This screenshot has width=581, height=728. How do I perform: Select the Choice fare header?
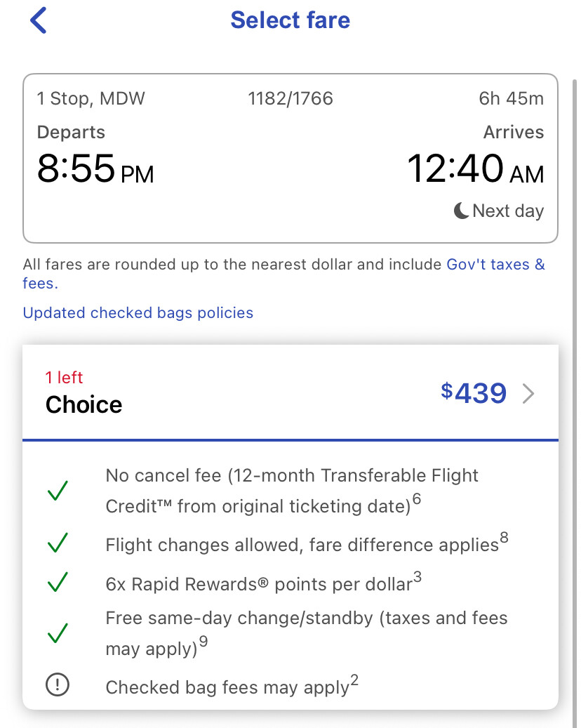(84, 405)
